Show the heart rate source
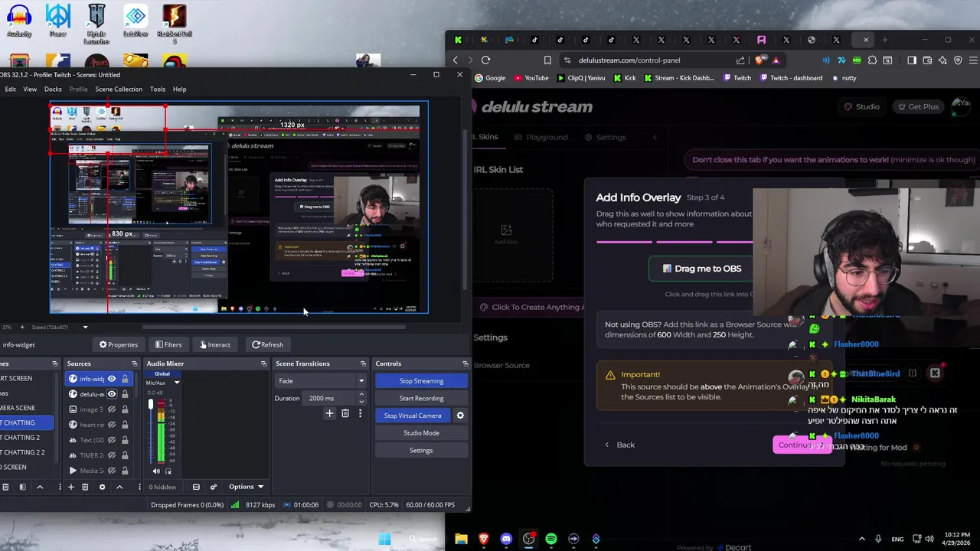Image resolution: width=980 pixels, height=551 pixels. pyautogui.click(x=112, y=425)
